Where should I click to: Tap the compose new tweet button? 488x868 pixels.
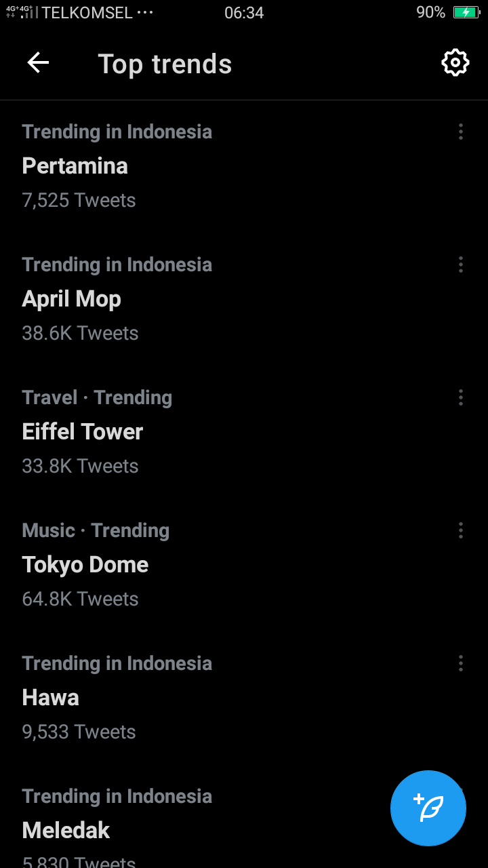pyautogui.click(x=428, y=808)
